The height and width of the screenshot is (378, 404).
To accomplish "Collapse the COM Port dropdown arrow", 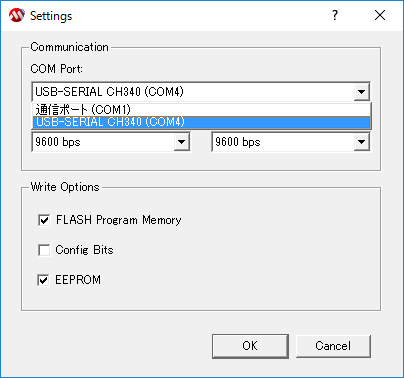I will [362, 92].
